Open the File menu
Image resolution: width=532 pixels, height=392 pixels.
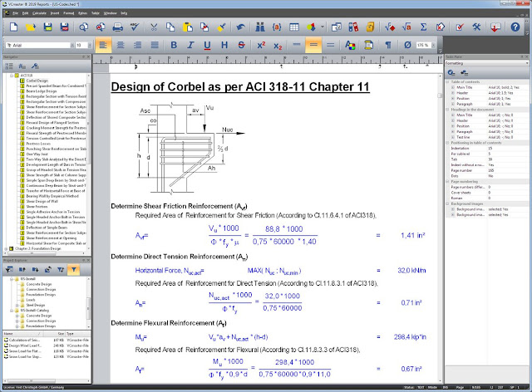(x=15, y=13)
